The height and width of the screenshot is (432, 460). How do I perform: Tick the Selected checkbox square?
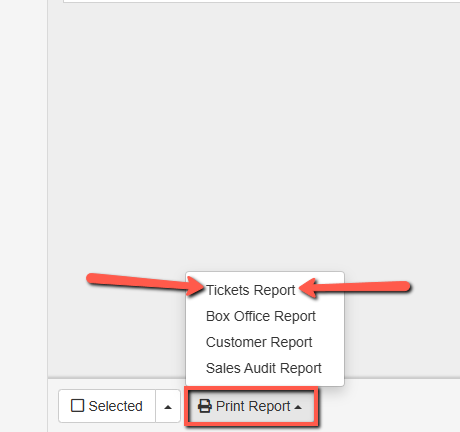(x=77, y=406)
